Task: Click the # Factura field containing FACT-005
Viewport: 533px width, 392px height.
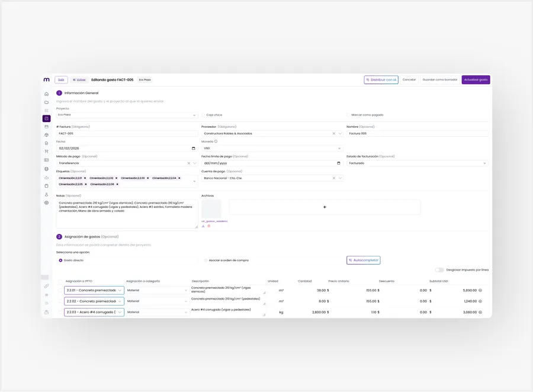Action: 127,134
